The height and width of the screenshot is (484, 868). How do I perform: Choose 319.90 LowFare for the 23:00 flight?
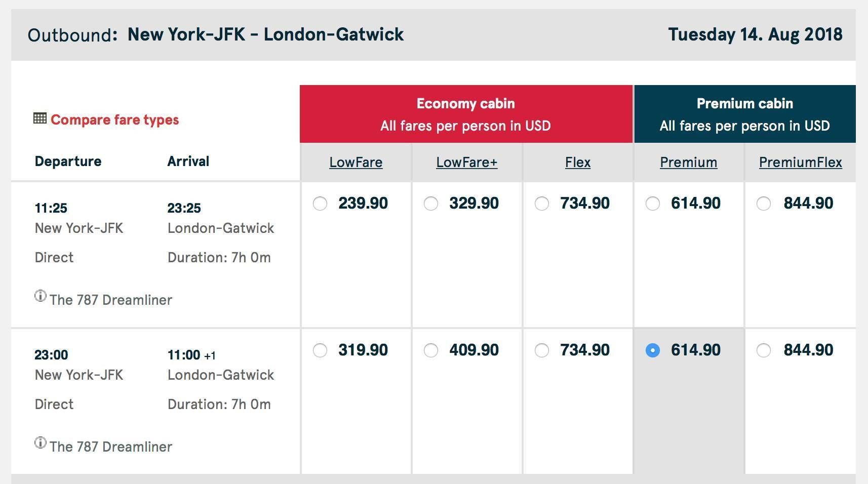pos(320,350)
